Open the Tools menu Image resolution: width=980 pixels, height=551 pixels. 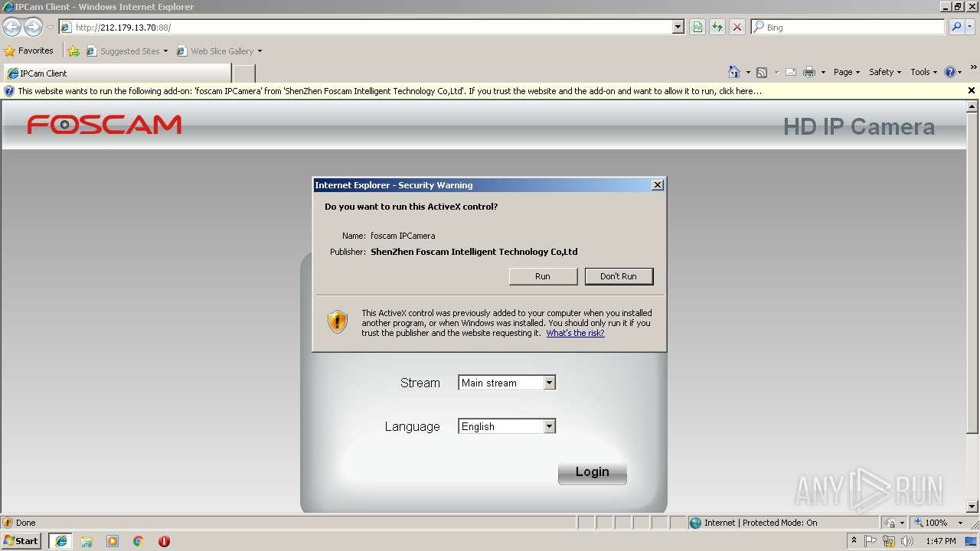coord(923,72)
